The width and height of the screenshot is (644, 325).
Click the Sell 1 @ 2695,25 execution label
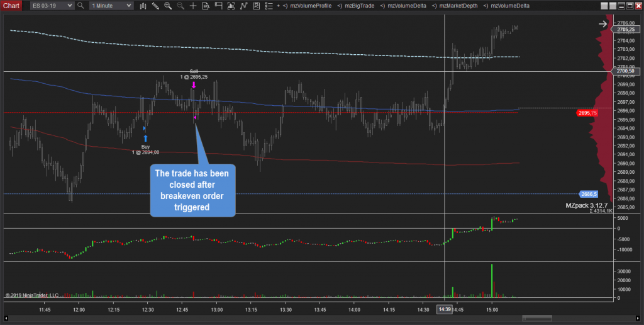[194, 74]
